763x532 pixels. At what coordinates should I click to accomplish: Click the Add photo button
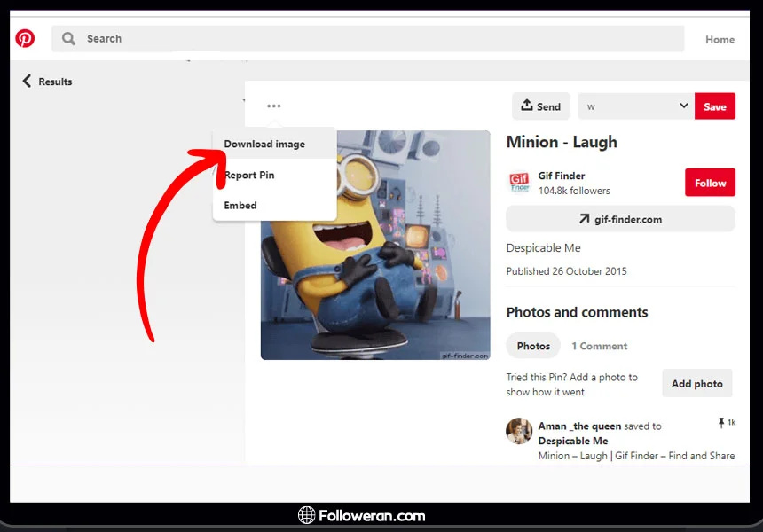point(696,384)
